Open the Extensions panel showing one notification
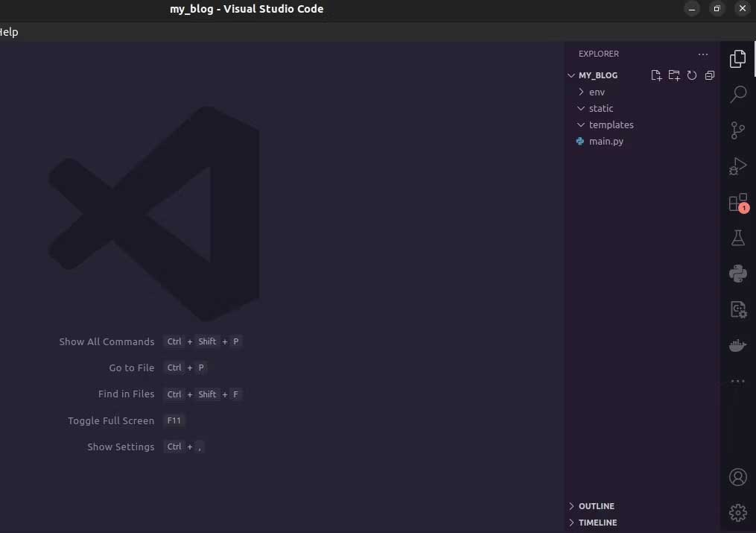This screenshot has height=533, width=756. click(x=737, y=202)
